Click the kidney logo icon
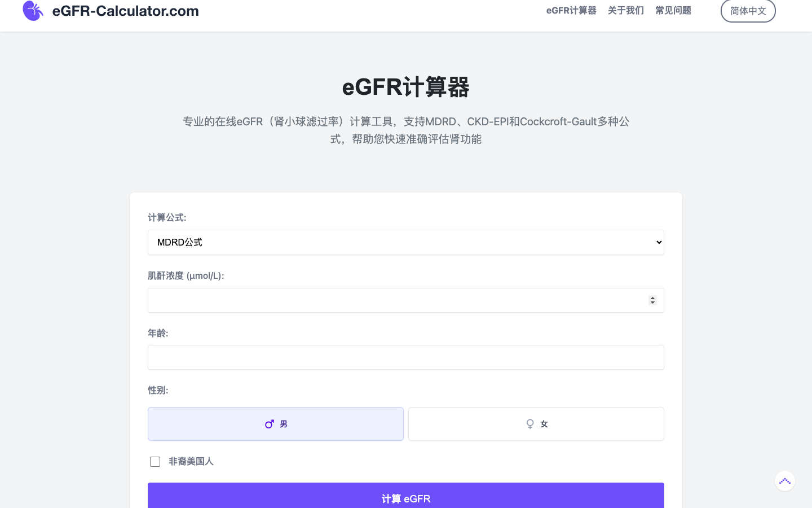This screenshot has width=812, height=508. tap(33, 11)
